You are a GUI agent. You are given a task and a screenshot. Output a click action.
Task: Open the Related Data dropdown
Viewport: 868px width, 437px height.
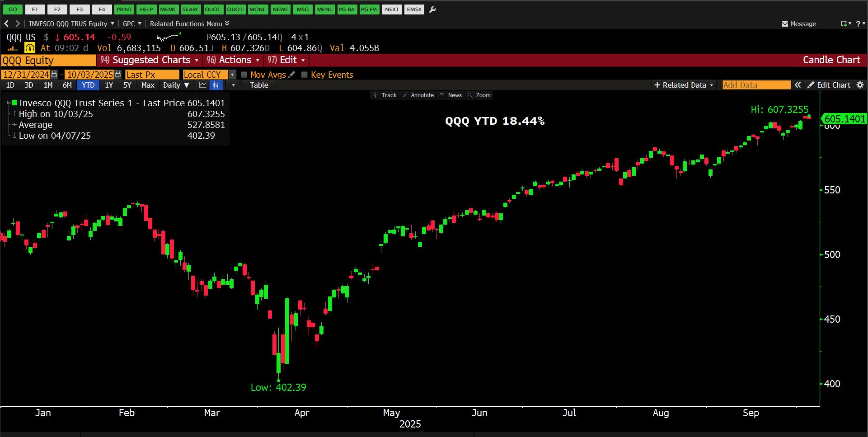tap(684, 85)
